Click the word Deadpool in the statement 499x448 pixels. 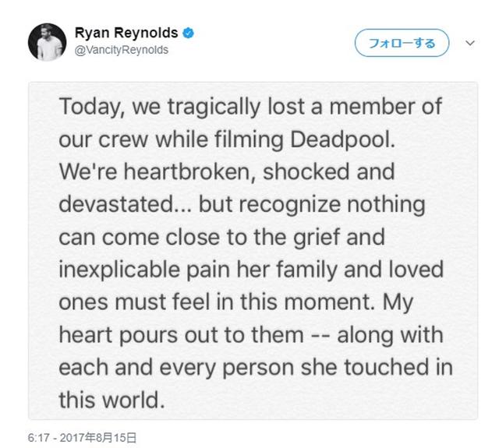(342, 139)
